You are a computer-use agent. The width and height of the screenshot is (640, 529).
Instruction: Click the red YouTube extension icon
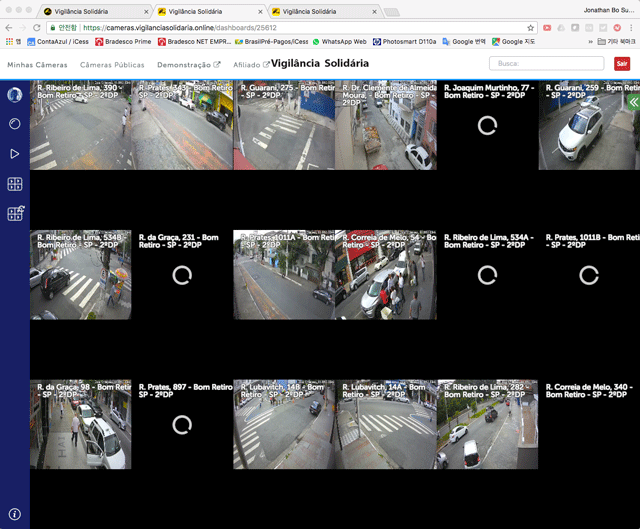click(547, 28)
